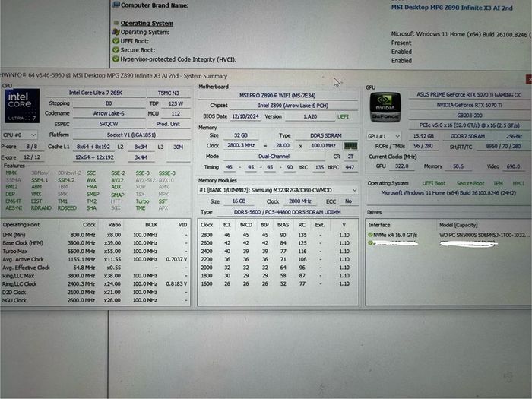Click the Secure Boot green check icon
The height and width of the screenshot is (399, 532).
coord(116,50)
